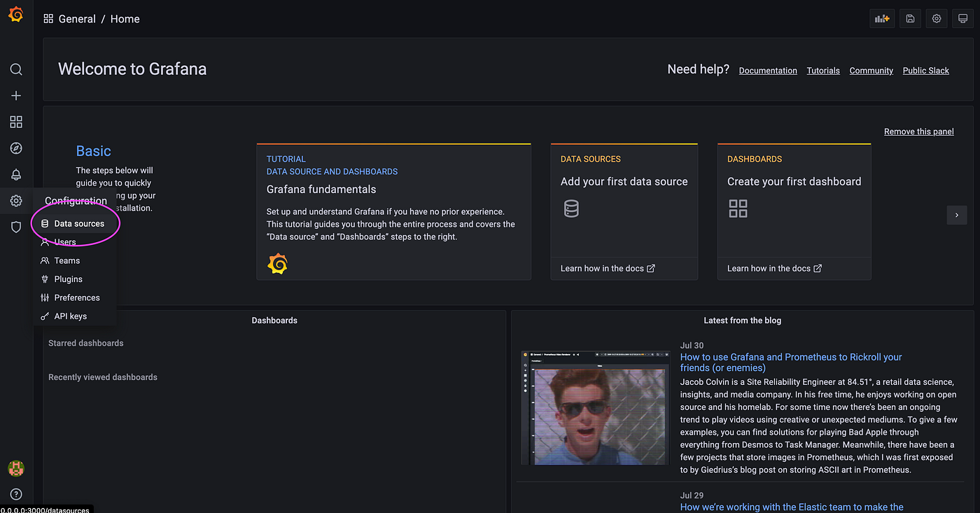
Task: Open the Help question mark icon
Action: 16,494
